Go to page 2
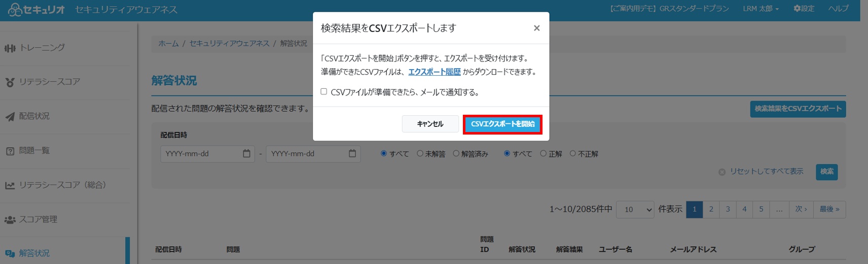This screenshot has height=264, width=868. [711, 209]
